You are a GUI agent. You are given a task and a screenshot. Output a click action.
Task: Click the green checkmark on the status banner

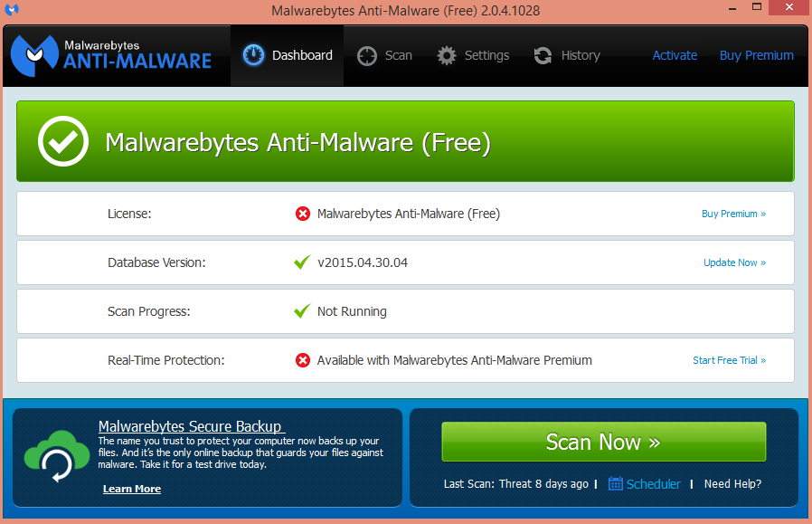[62, 140]
